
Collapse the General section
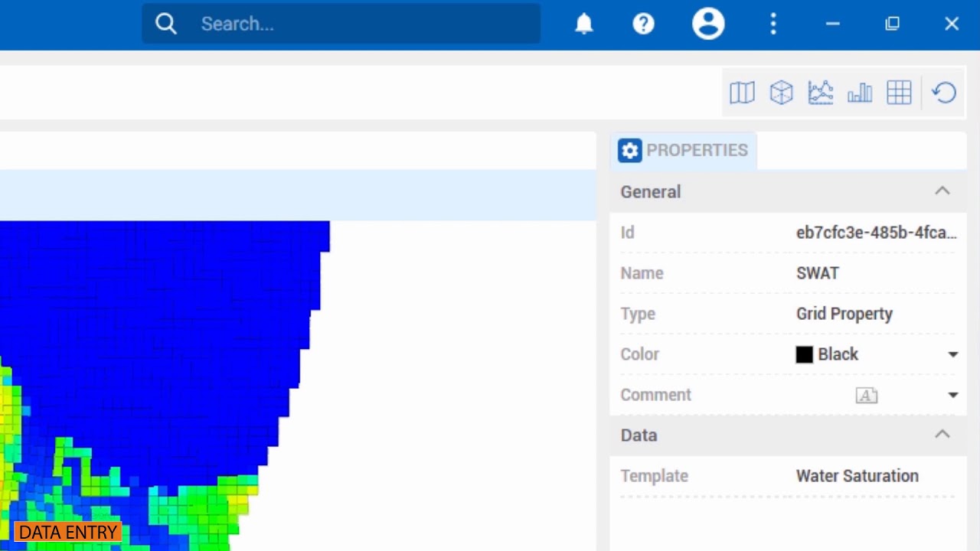tap(942, 191)
